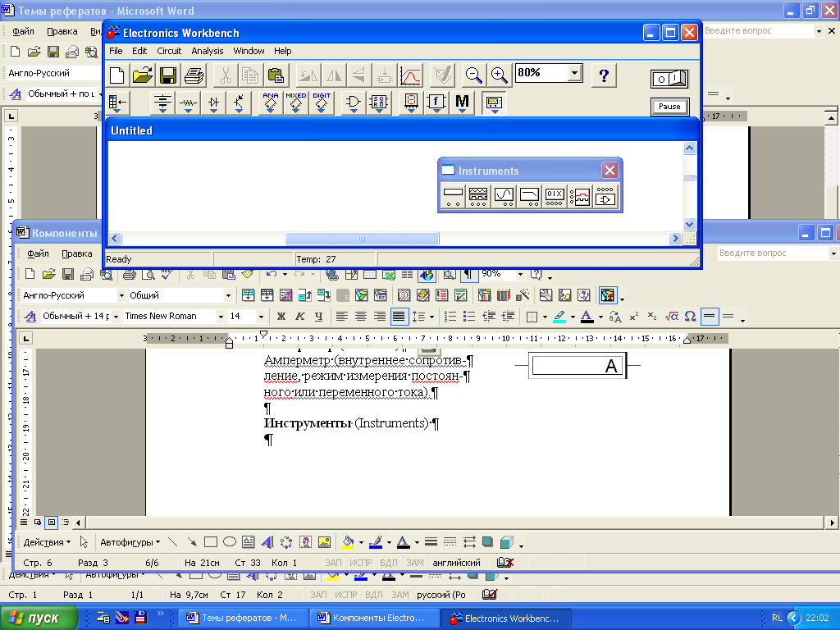Open the Diodes parts bin
840x630 pixels.
214,102
